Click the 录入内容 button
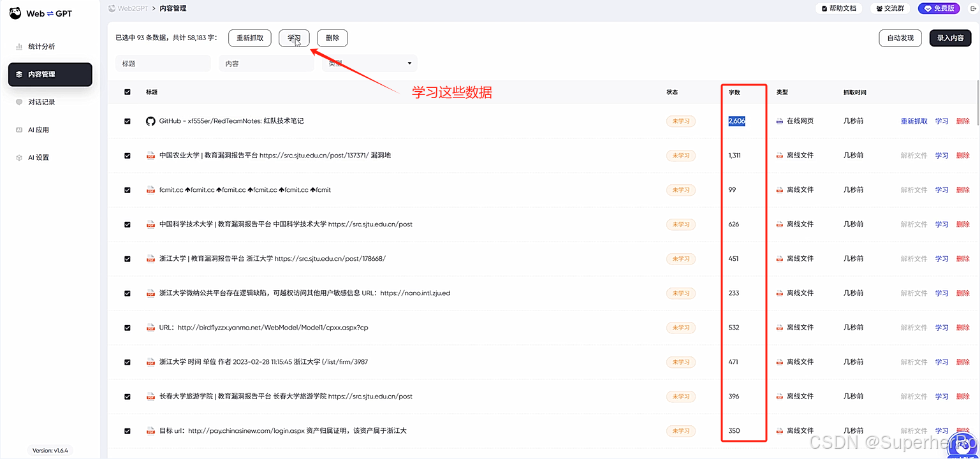The image size is (980, 459). pyautogui.click(x=950, y=38)
